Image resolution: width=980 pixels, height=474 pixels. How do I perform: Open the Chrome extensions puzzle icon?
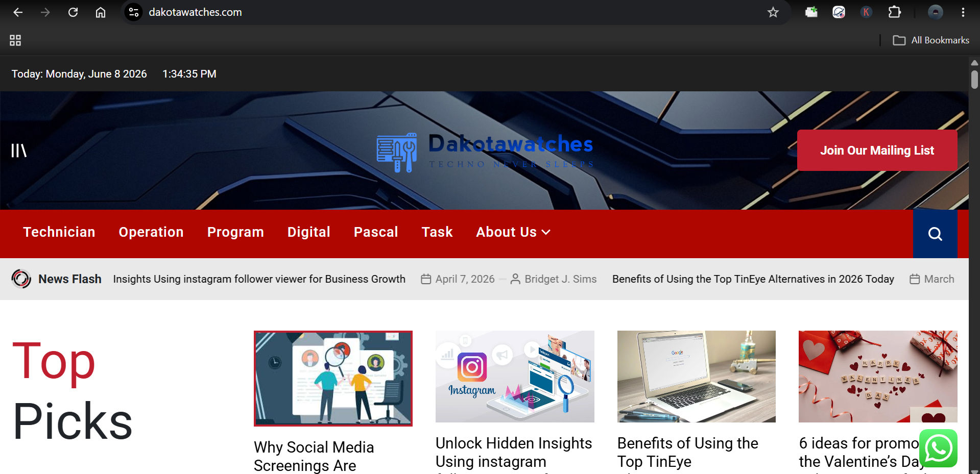tap(894, 12)
